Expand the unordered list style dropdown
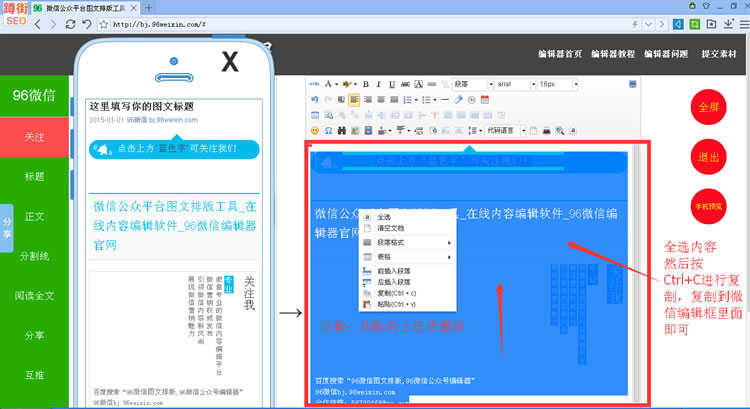This screenshot has width=750, height=409. coord(434,100)
